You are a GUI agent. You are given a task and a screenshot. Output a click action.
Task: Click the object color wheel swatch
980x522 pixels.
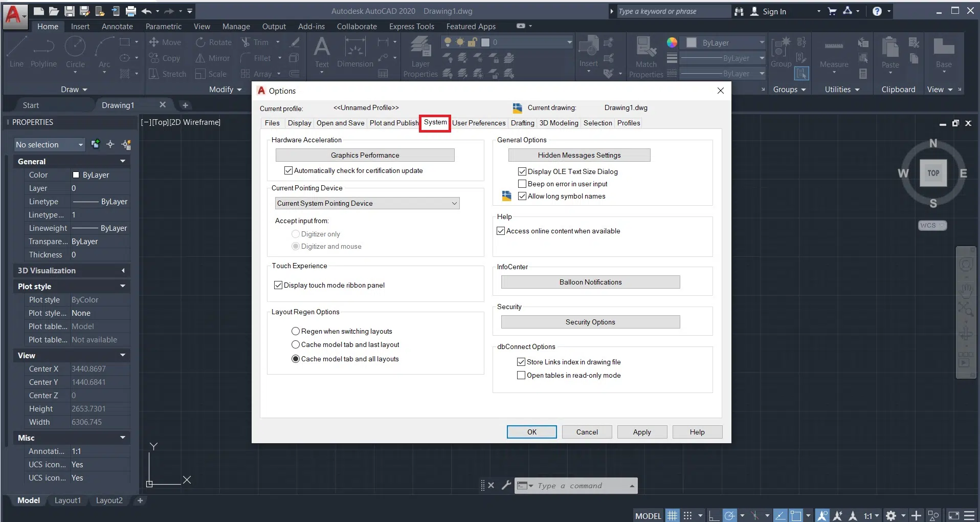[672, 42]
